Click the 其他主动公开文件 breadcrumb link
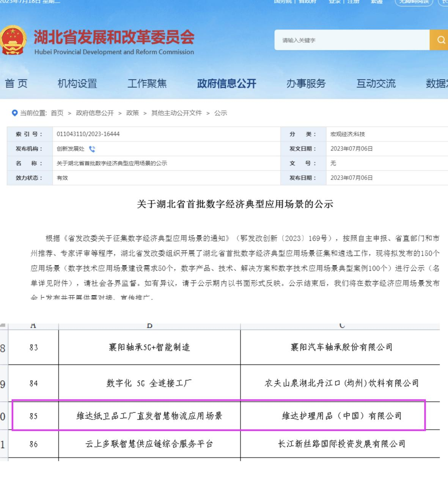The width and height of the screenshot is (448, 478). pos(176,113)
